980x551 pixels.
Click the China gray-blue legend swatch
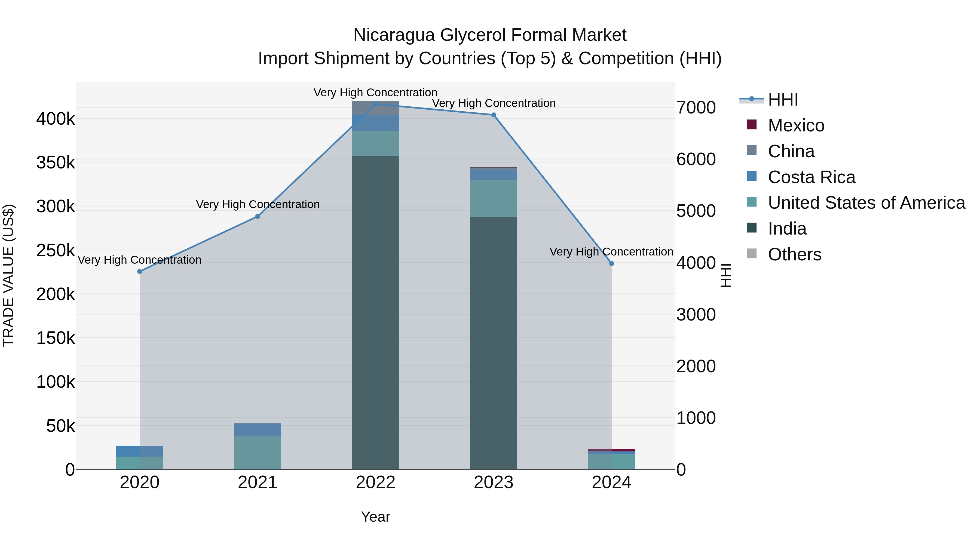(x=751, y=150)
